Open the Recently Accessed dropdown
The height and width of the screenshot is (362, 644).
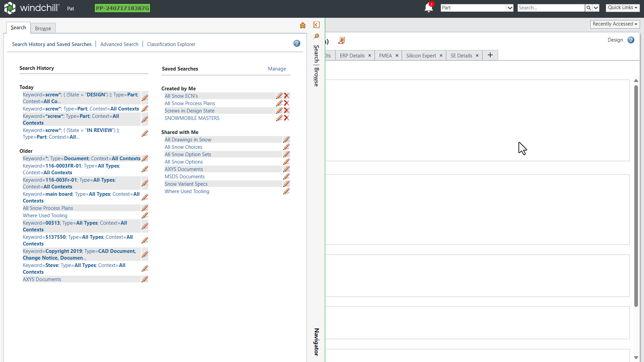pyautogui.click(x=614, y=24)
